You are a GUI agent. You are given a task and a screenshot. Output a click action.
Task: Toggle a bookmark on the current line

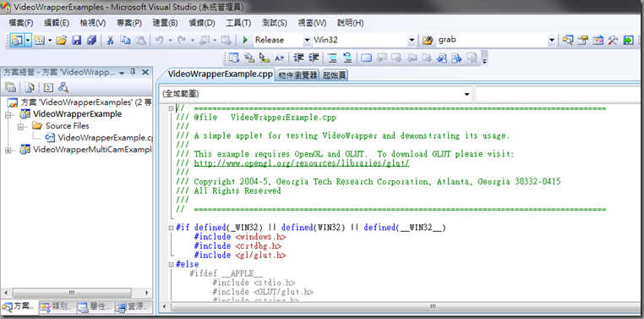366,58
